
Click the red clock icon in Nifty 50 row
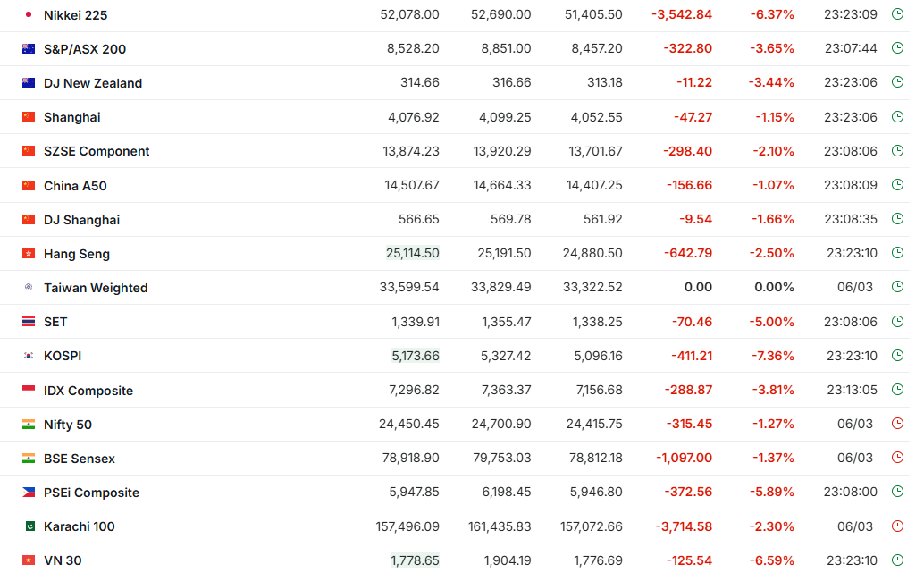(897, 424)
